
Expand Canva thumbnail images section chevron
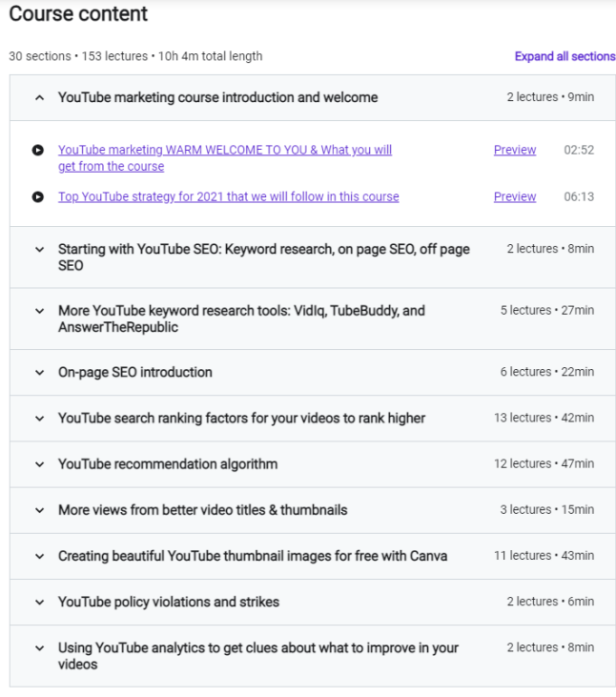[39, 556]
